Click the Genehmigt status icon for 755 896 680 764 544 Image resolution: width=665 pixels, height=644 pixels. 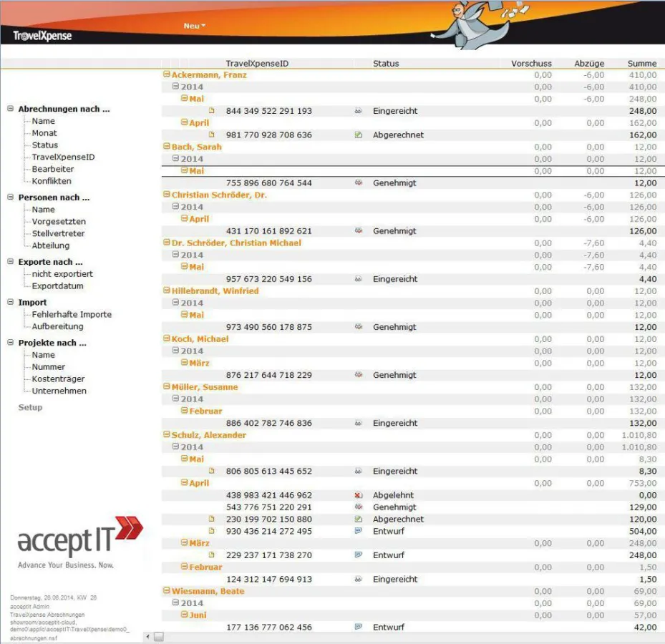coord(359,183)
